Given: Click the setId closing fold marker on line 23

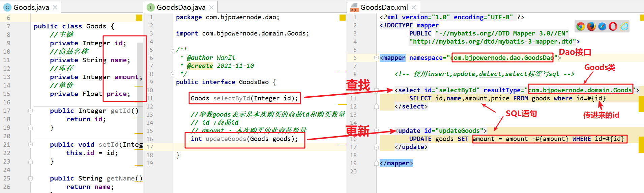Looking at the screenshot, I should click(x=30, y=162).
